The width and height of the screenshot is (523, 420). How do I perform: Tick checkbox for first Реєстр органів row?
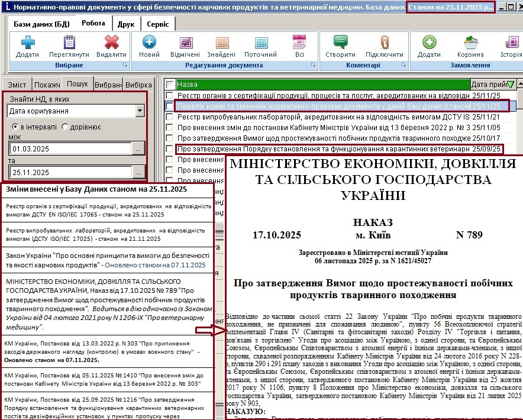[170, 95]
